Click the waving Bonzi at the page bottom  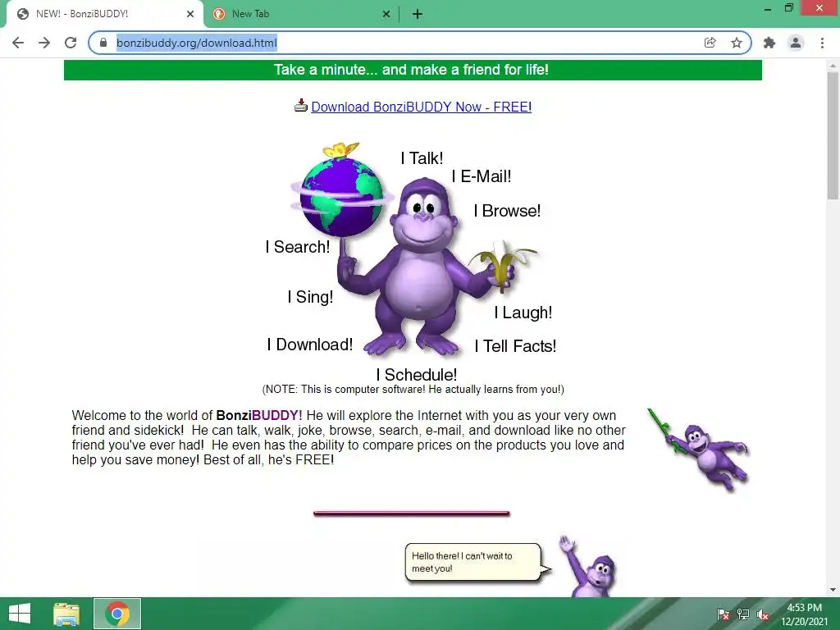pyautogui.click(x=588, y=566)
